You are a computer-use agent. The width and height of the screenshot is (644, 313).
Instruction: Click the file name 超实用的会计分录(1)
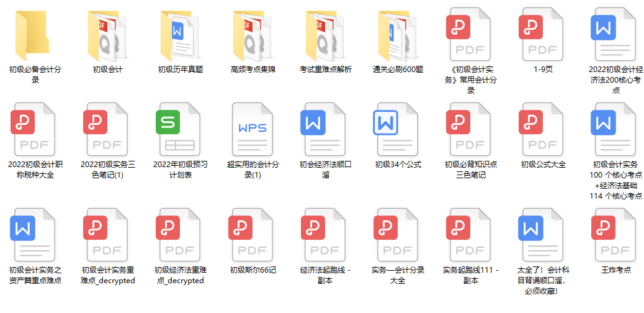(253, 170)
